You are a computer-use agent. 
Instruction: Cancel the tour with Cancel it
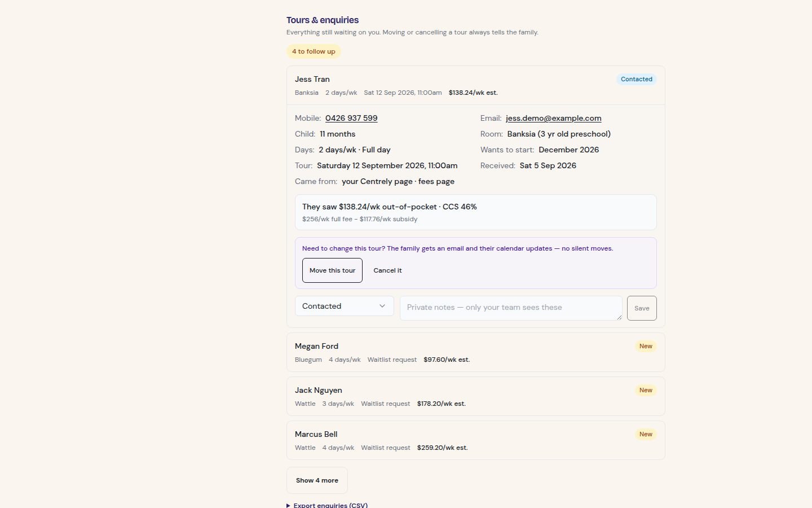(387, 270)
